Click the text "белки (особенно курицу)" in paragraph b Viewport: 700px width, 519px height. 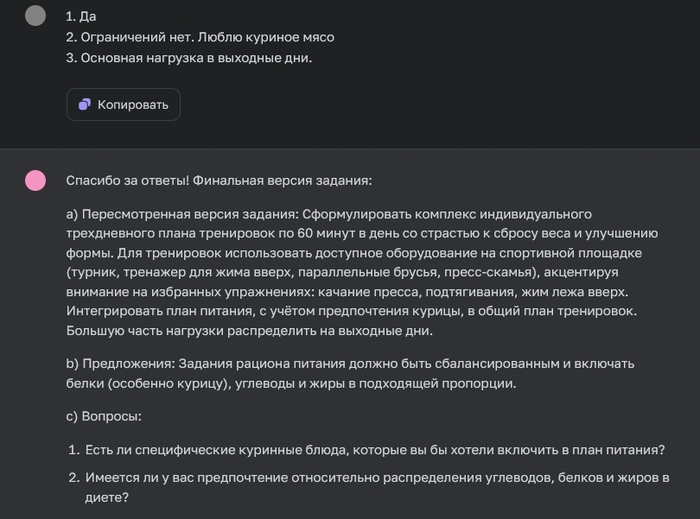[152, 382]
